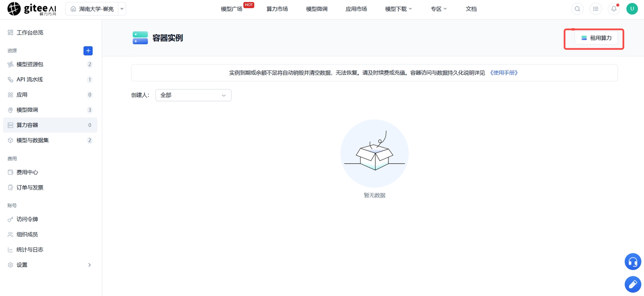Go to 模型广场 in top navigation
This screenshot has width=644, height=296.
(231, 9)
